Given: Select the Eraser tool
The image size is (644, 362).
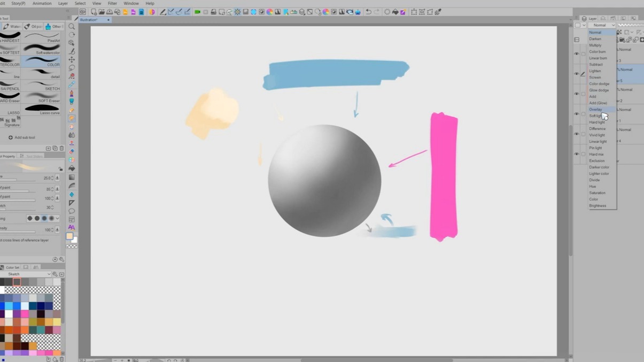Looking at the screenshot, I should click(72, 151).
